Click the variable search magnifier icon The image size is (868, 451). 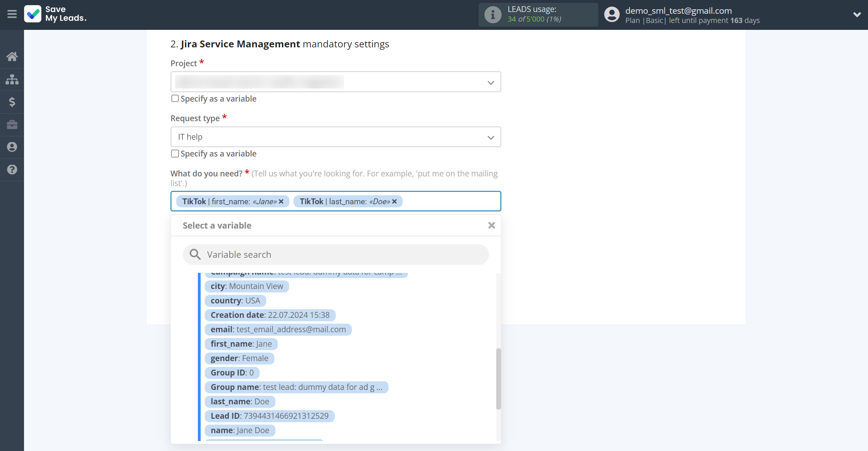(195, 254)
